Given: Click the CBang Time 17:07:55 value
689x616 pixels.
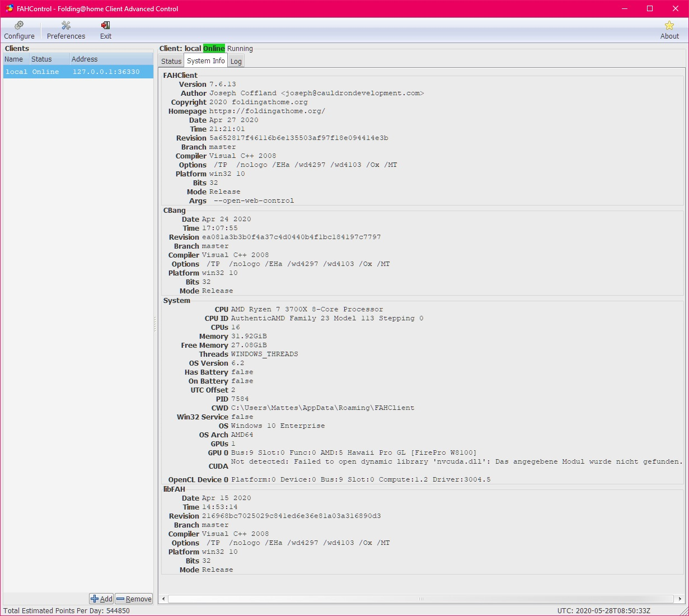Looking at the screenshot, I should 219,228.
